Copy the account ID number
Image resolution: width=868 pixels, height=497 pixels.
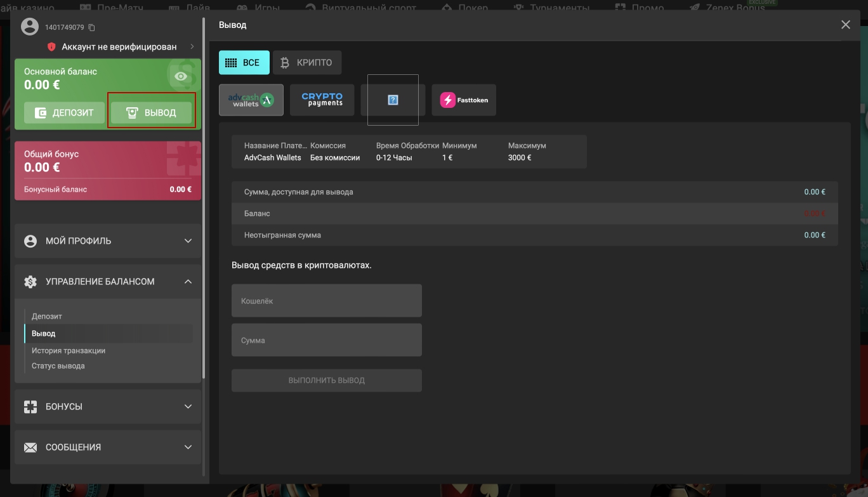[x=92, y=27]
